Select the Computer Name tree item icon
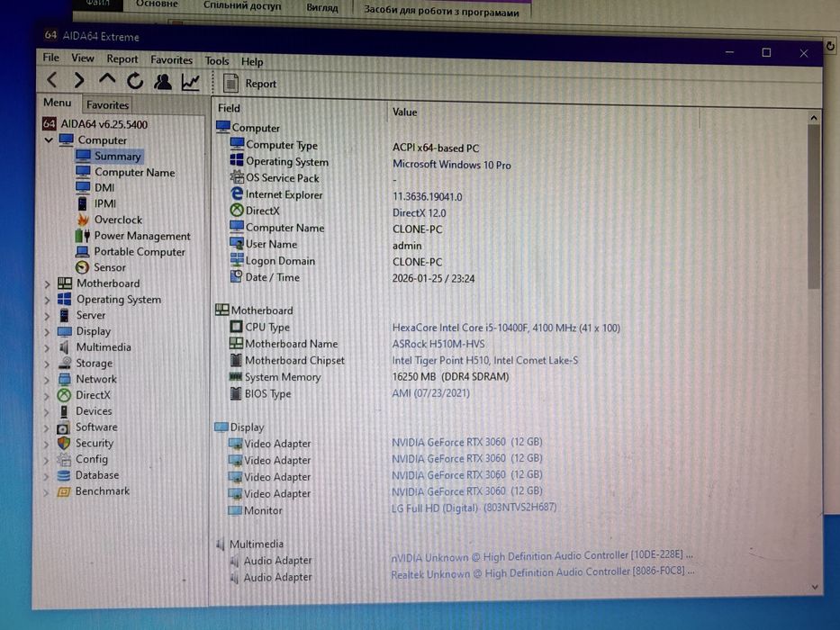Image resolution: width=840 pixels, height=630 pixels. tap(83, 171)
